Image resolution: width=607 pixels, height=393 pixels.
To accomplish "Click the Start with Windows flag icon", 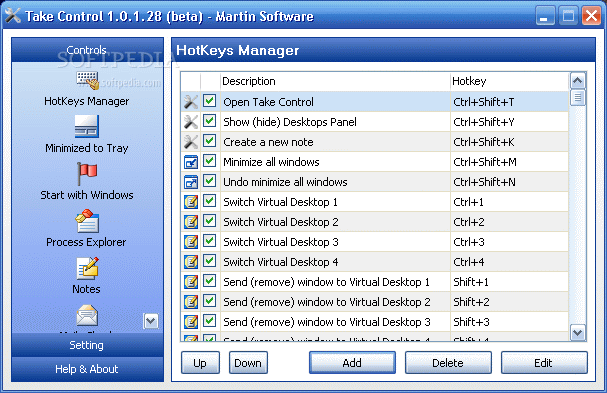I will tap(87, 173).
